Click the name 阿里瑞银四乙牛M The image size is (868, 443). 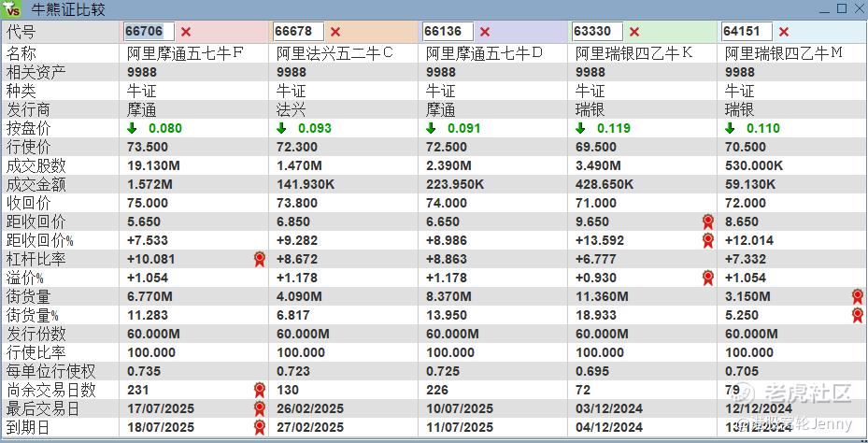point(784,53)
